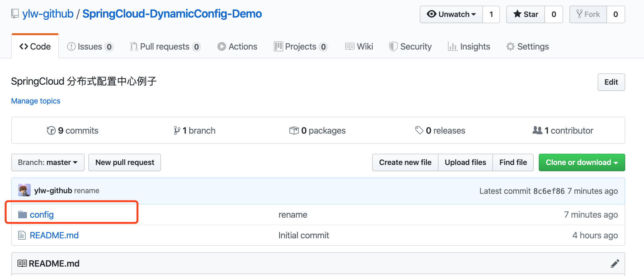644x276 pixels.
Task: Open commit hash 8c6ef86
Action: click(x=549, y=191)
